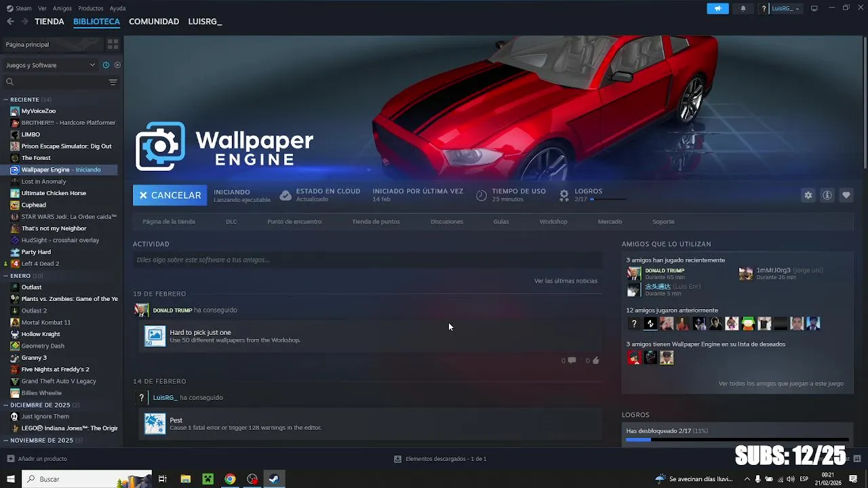The width and height of the screenshot is (868, 488).
Task: Open Wallpaper Engine info panel icon
Action: click(x=827, y=195)
